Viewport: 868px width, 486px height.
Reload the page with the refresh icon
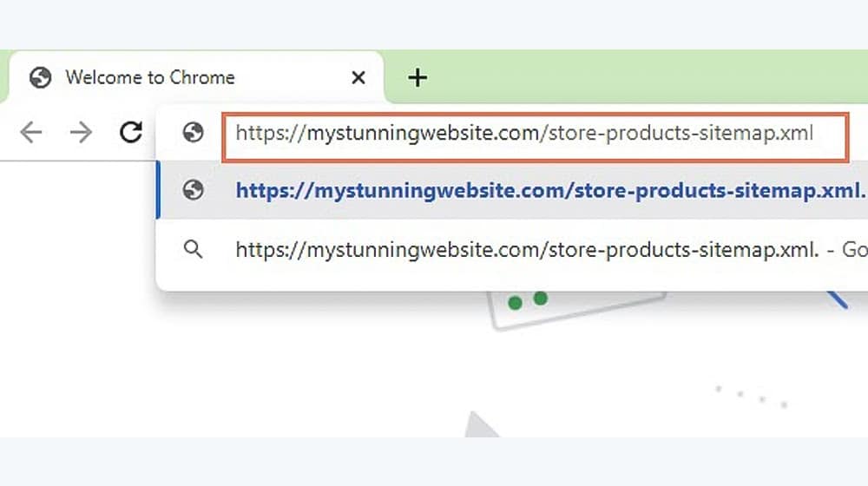pos(131,132)
